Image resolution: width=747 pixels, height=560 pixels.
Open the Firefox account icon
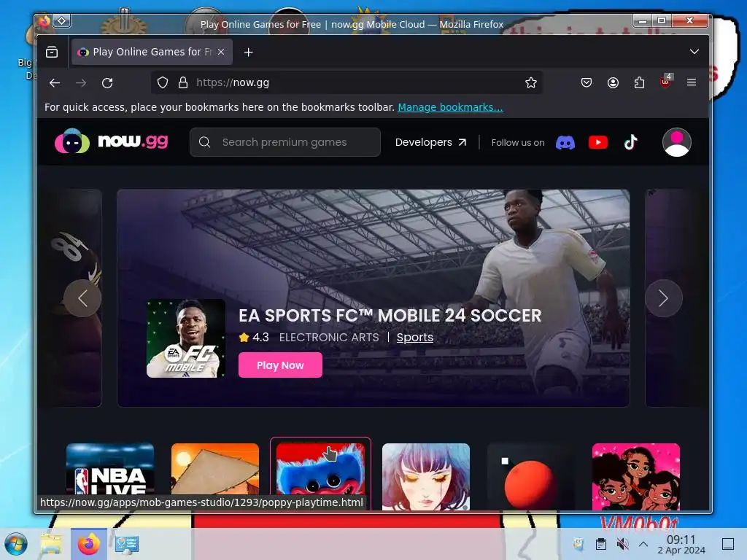point(613,83)
